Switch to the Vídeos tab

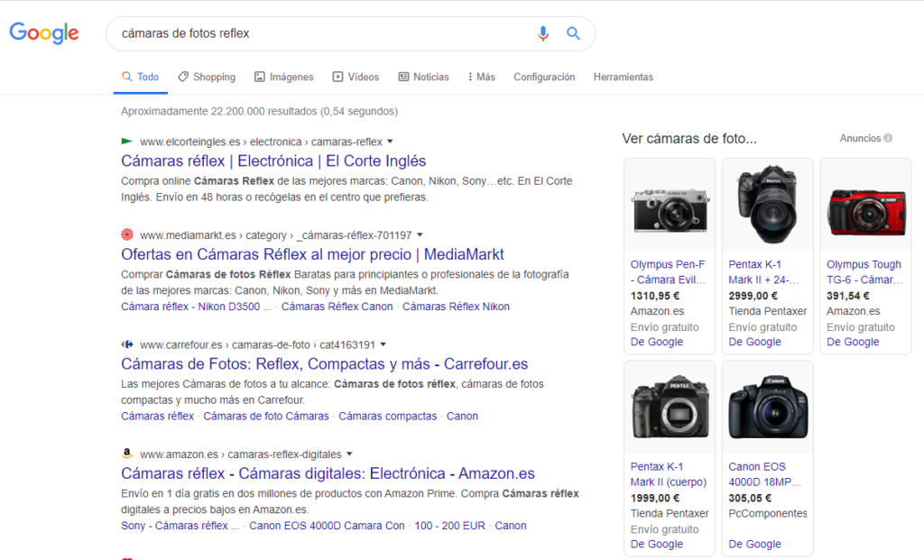[x=356, y=78]
